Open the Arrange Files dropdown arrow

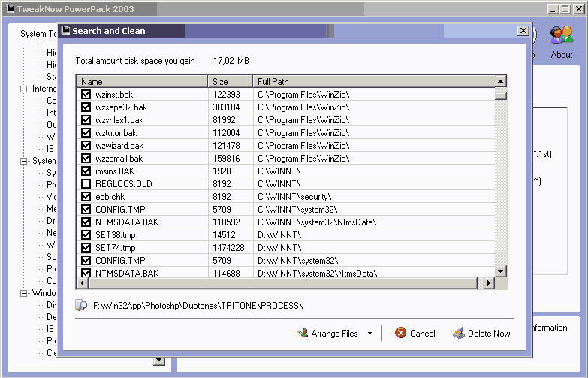(369, 334)
